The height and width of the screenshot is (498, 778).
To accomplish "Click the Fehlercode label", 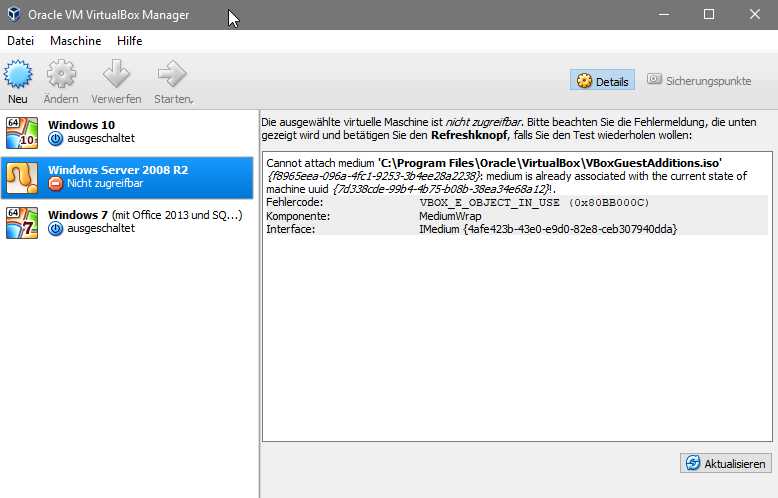I will pos(294,202).
